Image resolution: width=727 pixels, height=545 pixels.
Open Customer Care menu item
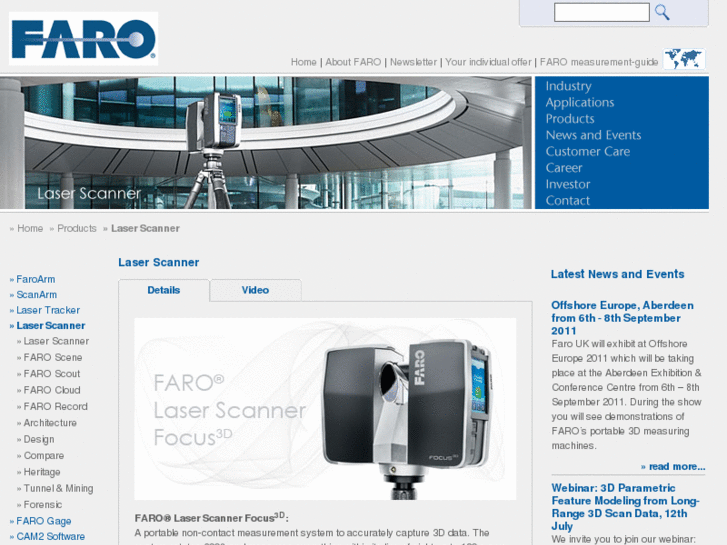(x=587, y=152)
